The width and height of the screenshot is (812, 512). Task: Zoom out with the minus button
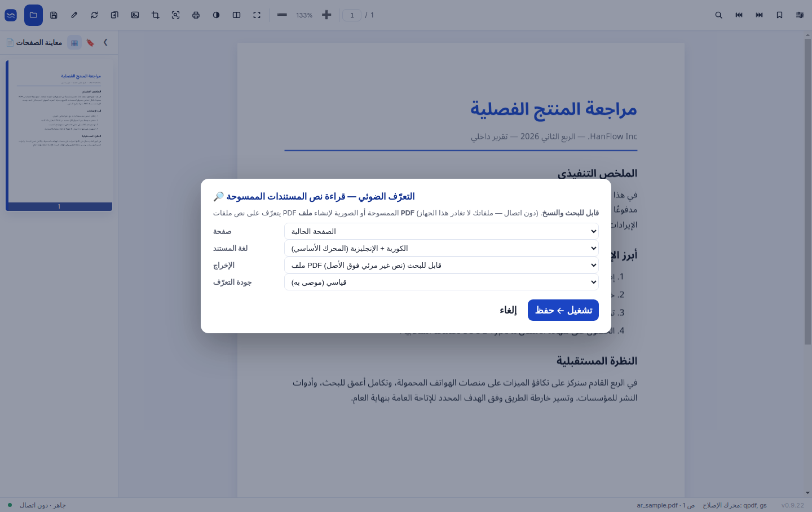[282, 15]
